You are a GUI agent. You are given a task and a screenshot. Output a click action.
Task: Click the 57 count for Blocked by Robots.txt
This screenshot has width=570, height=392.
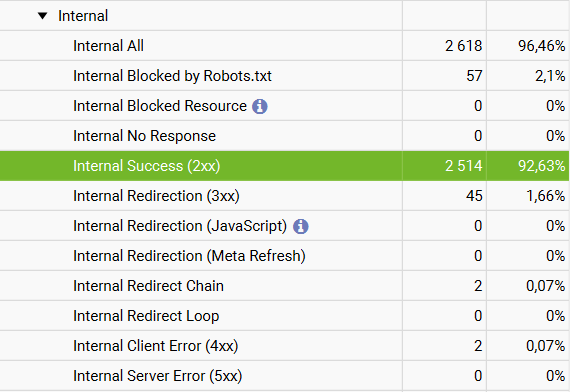coord(474,76)
